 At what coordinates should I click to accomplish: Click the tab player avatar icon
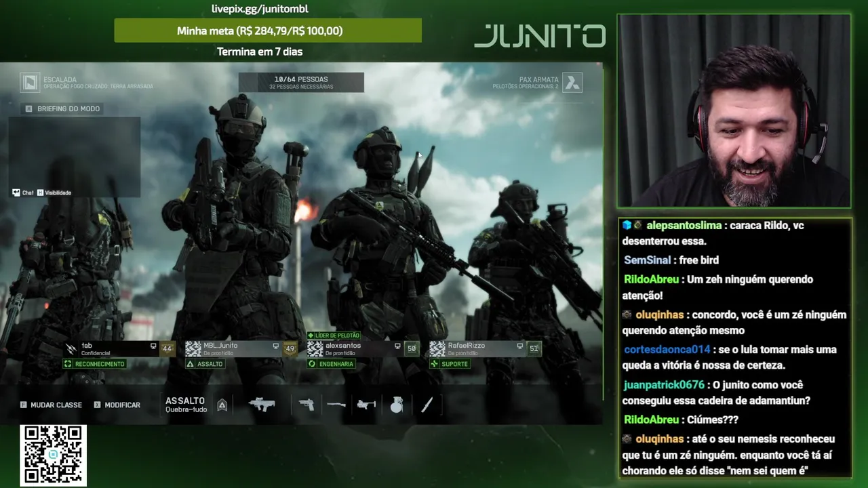pos(71,348)
